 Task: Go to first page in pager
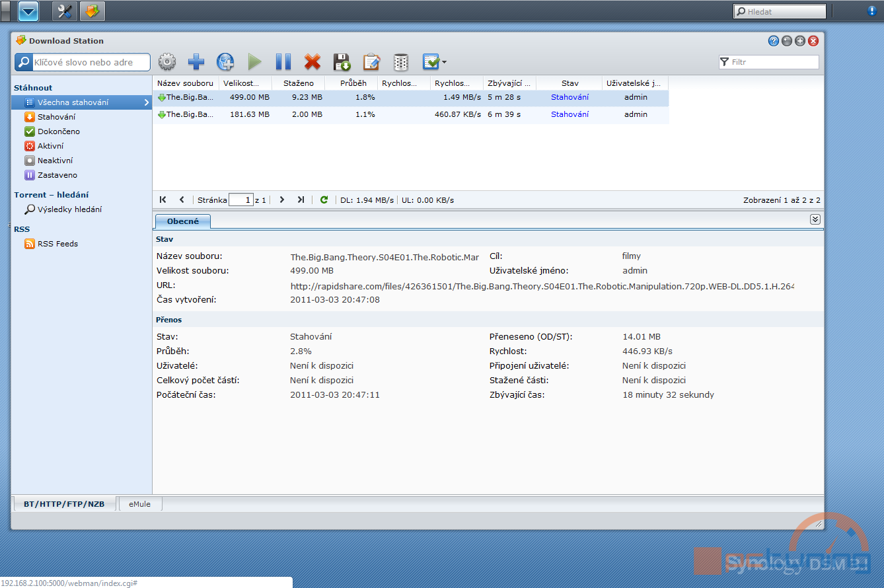tap(163, 200)
